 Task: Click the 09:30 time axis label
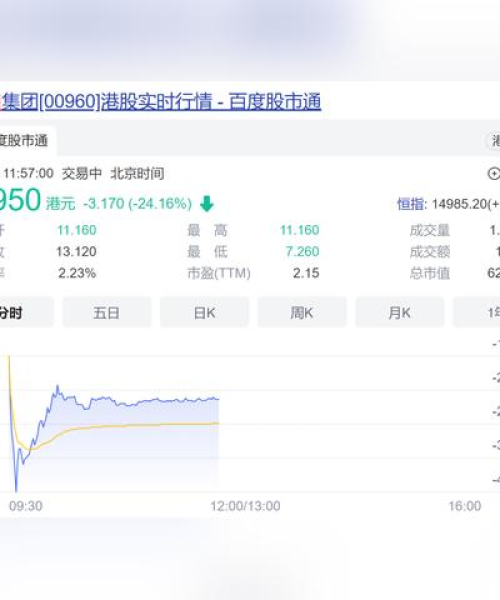click(26, 506)
